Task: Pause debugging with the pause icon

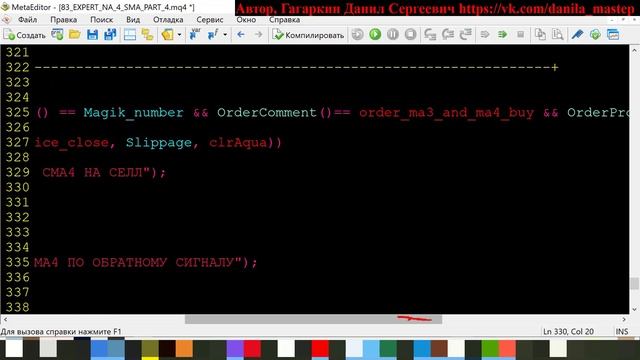Action: click(x=393, y=35)
